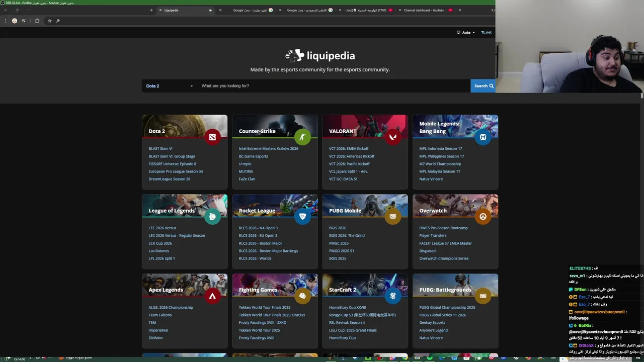Open the Fighting Games yellow icon
The width and height of the screenshot is (644, 362).
tap(302, 296)
